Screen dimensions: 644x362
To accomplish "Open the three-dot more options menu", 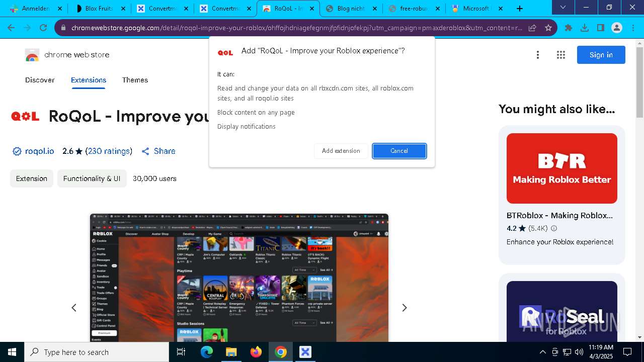I will 538,55.
